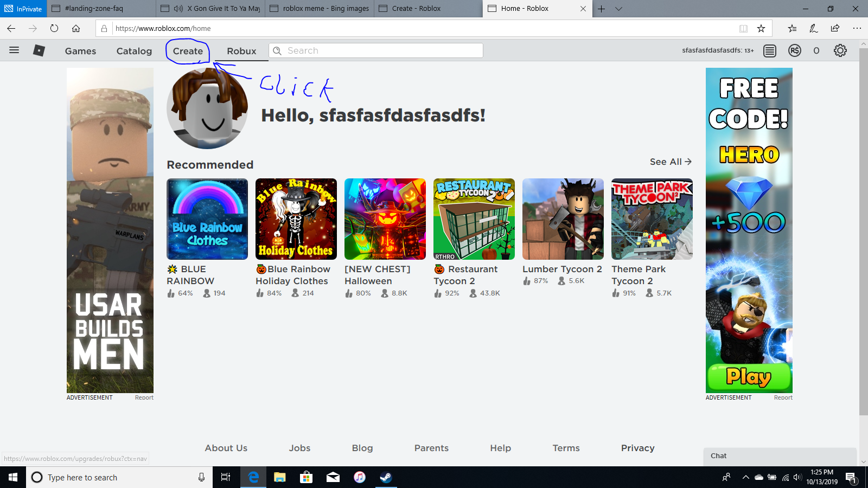
Task: Open Lumber Tycoon 2 game thumbnail
Action: [563, 219]
